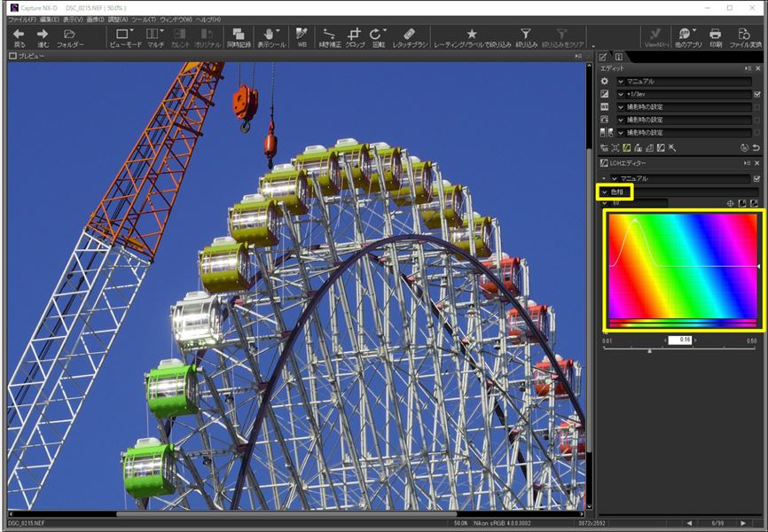
Task: Toggle the white balance row checkbox
Action: [x=757, y=106]
